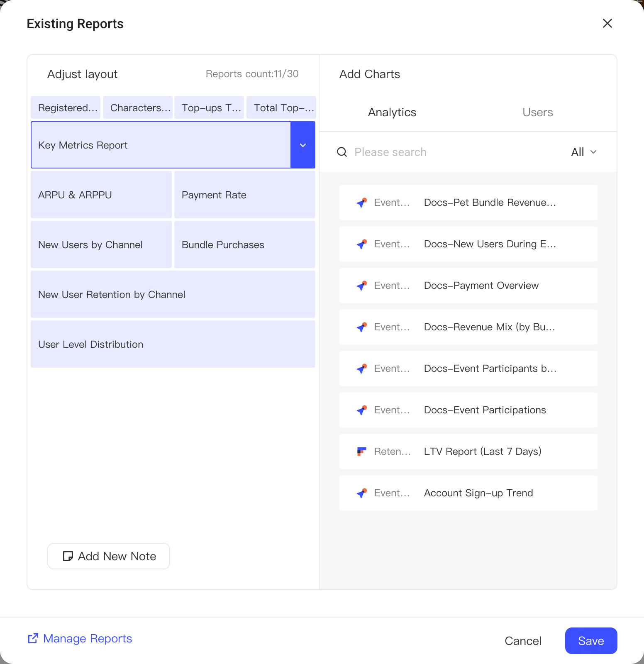Select the Analytics tab
Viewport: 644px width, 664px height.
click(392, 112)
